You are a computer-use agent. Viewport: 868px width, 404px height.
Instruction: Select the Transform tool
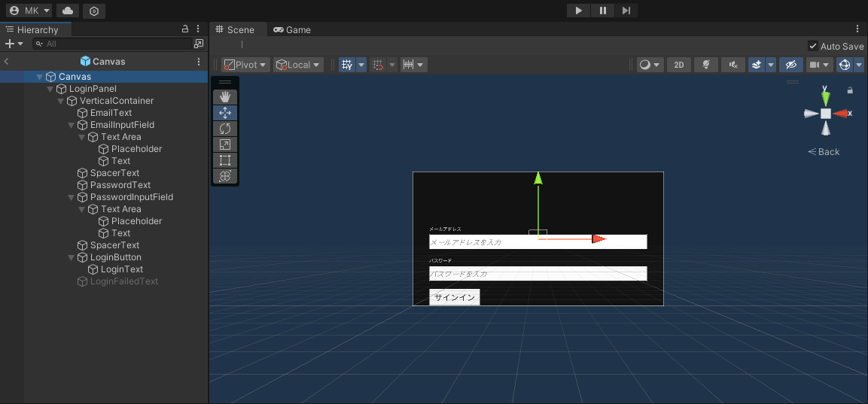coord(225,176)
